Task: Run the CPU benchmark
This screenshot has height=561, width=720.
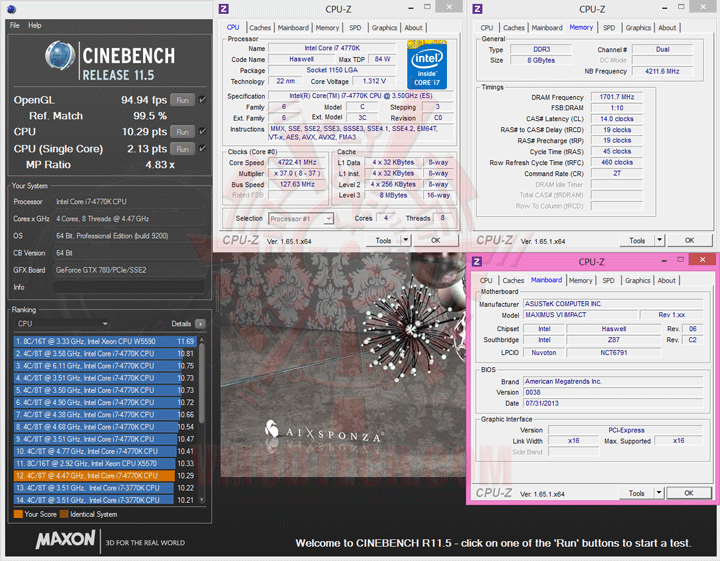Action: pyautogui.click(x=182, y=132)
